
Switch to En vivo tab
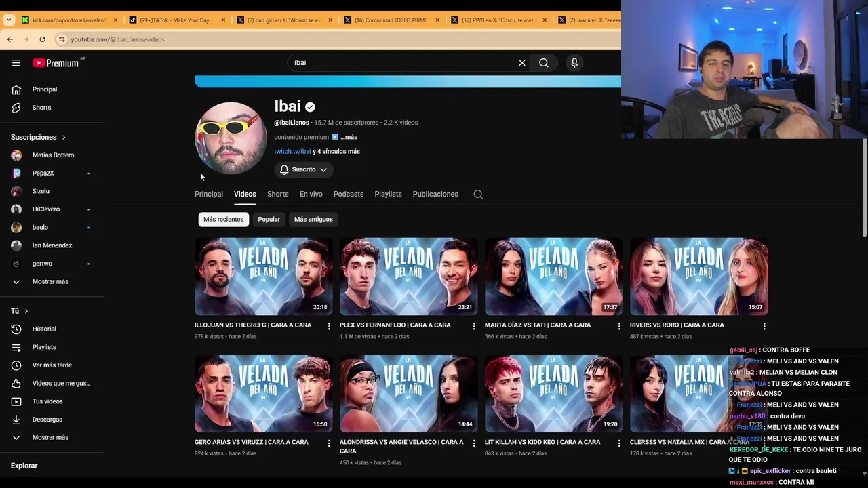[x=311, y=195]
